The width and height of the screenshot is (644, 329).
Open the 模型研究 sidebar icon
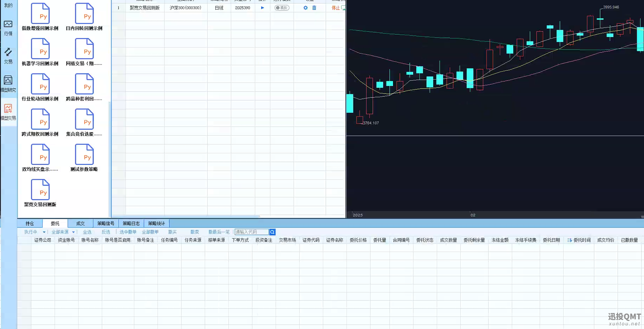coord(8,84)
